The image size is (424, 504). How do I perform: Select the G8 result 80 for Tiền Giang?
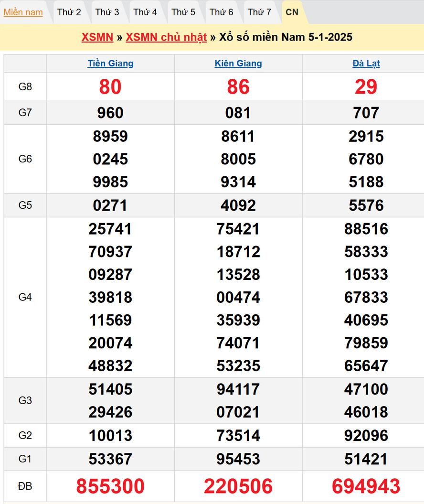(110, 87)
